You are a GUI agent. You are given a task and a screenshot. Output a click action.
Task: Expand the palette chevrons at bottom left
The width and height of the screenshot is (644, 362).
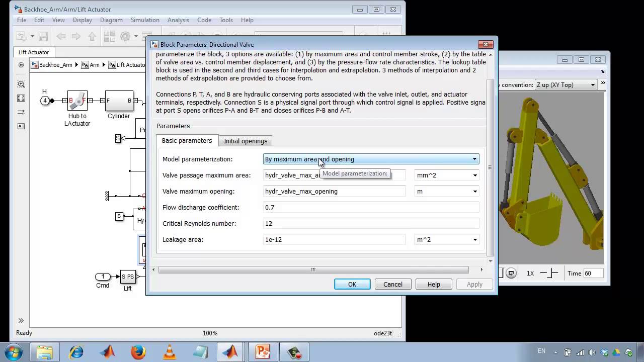click(x=21, y=320)
